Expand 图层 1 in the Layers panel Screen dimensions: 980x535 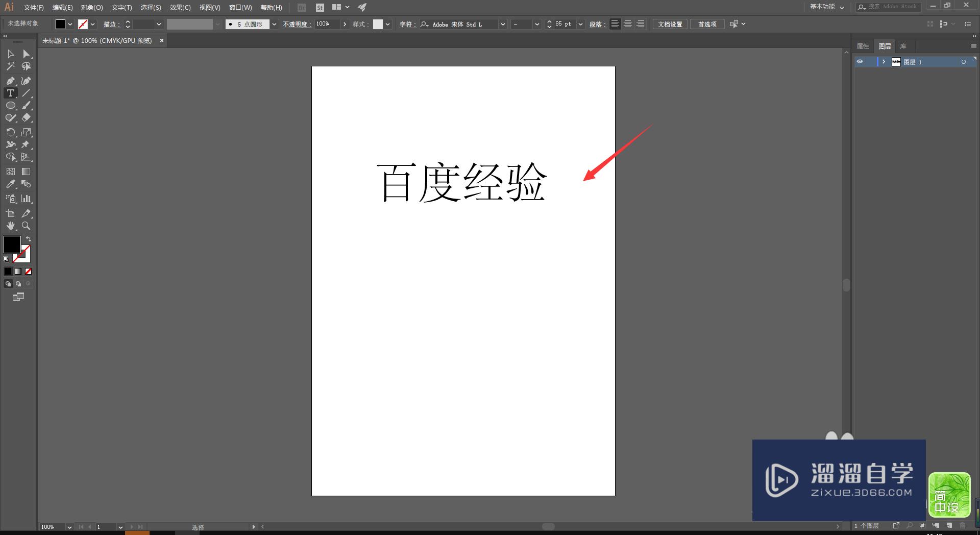pyautogui.click(x=884, y=62)
